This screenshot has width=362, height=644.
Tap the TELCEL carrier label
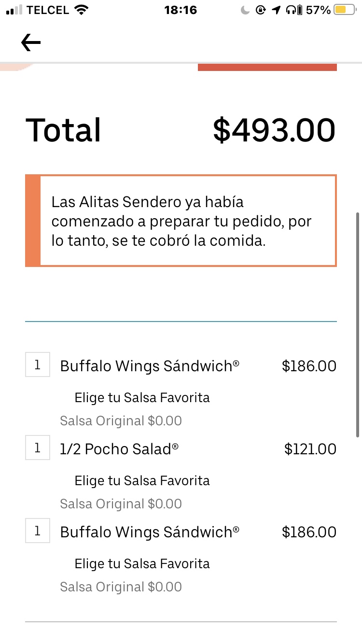(48, 10)
